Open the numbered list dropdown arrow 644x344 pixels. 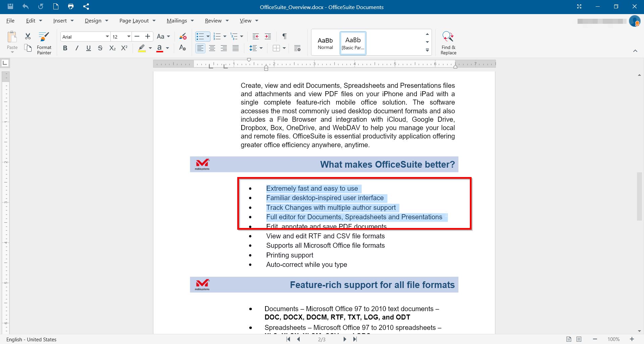[225, 36]
